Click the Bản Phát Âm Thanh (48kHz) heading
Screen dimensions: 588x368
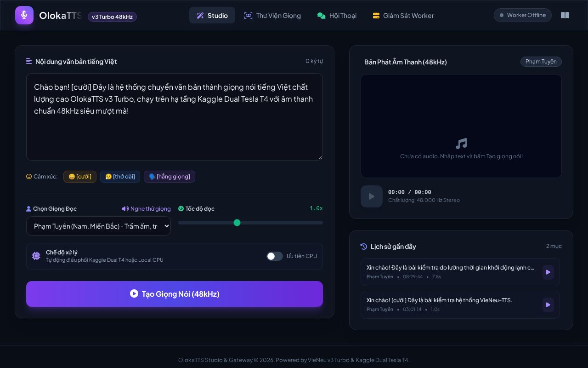pos(406,62)
